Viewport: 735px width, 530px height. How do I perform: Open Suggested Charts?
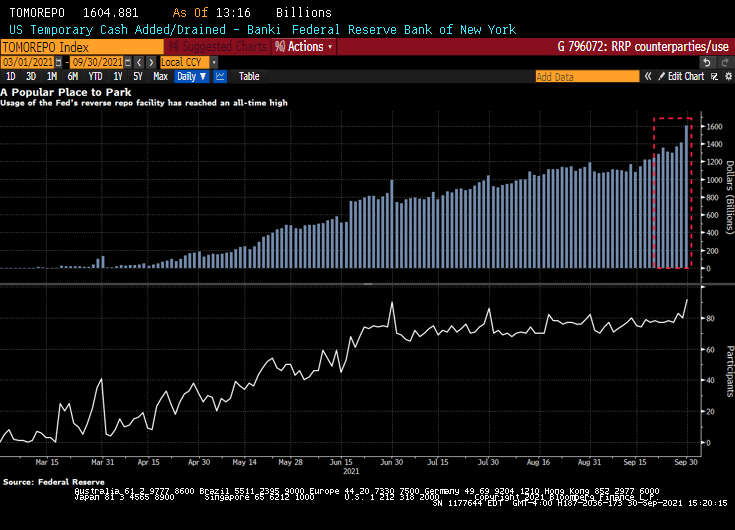pos(217,47)
